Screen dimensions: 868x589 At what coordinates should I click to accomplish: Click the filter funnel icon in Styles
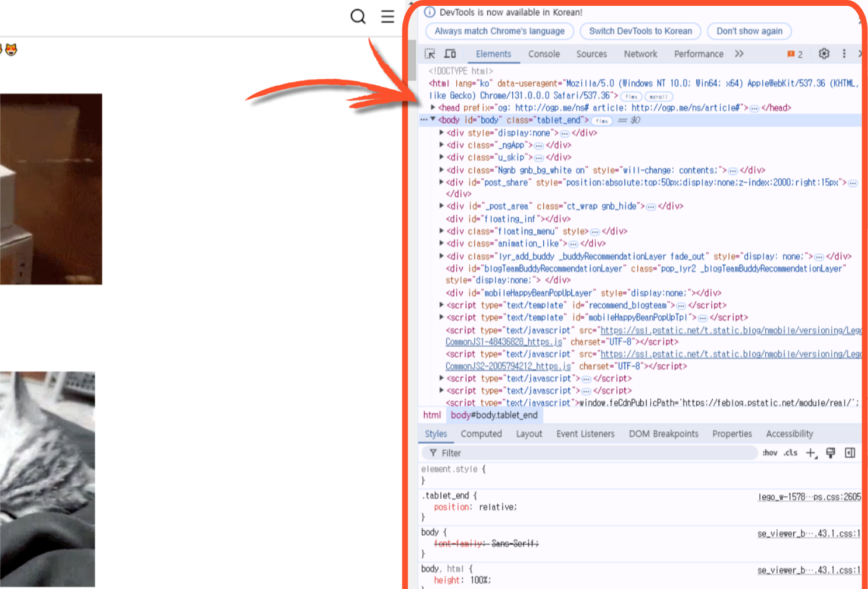pos(433,453)
